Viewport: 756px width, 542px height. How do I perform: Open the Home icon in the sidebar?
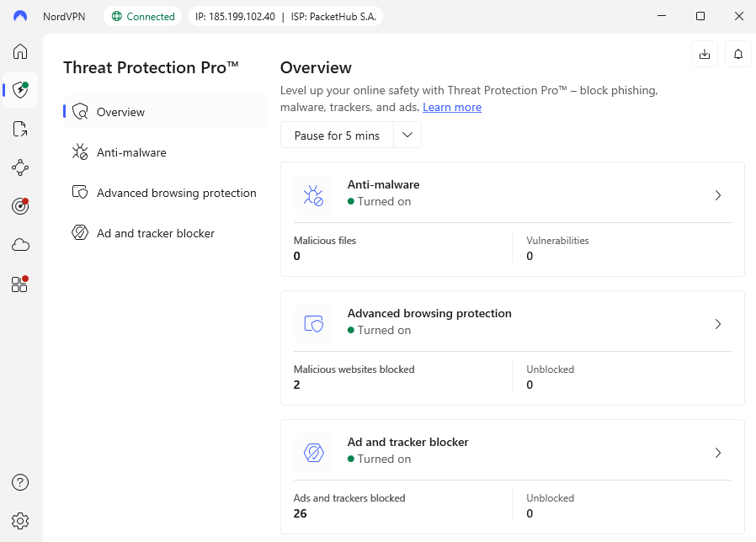click(x=20, y=51)
